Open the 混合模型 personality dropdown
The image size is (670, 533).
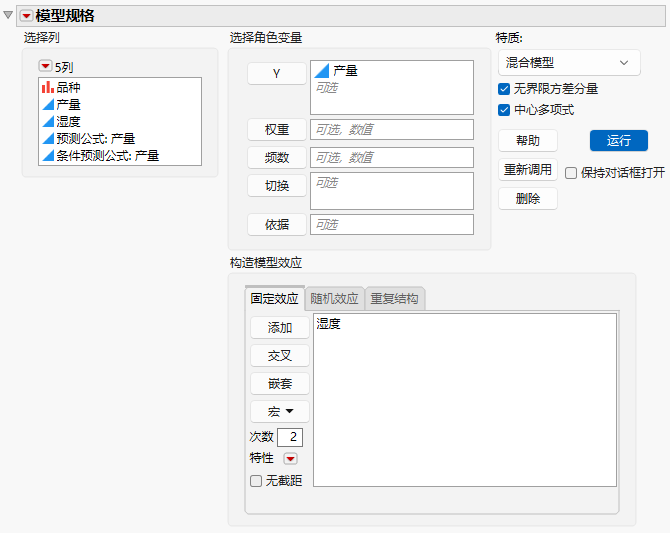pos(569,63)
